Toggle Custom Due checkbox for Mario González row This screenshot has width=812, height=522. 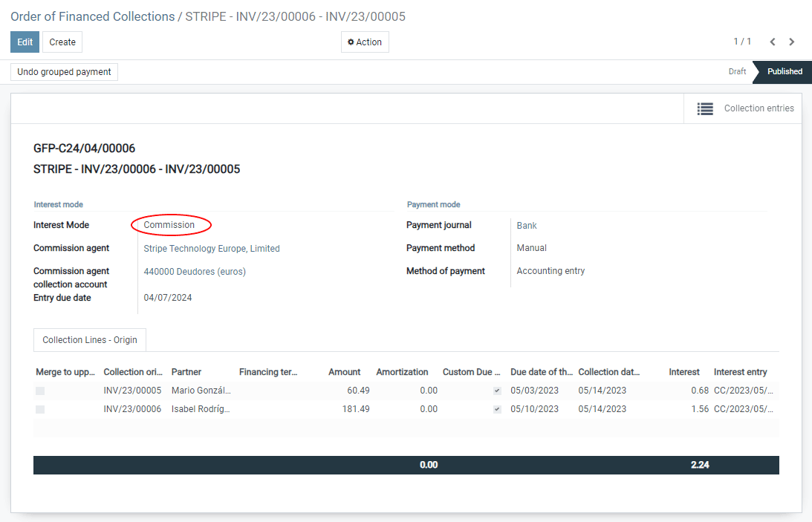(497, 391)
